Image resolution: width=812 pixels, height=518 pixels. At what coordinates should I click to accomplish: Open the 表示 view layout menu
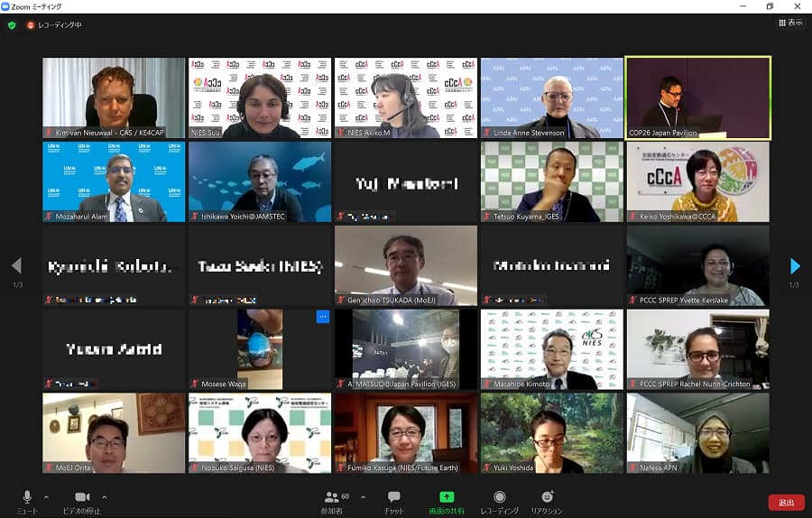[x=789, y=23]
